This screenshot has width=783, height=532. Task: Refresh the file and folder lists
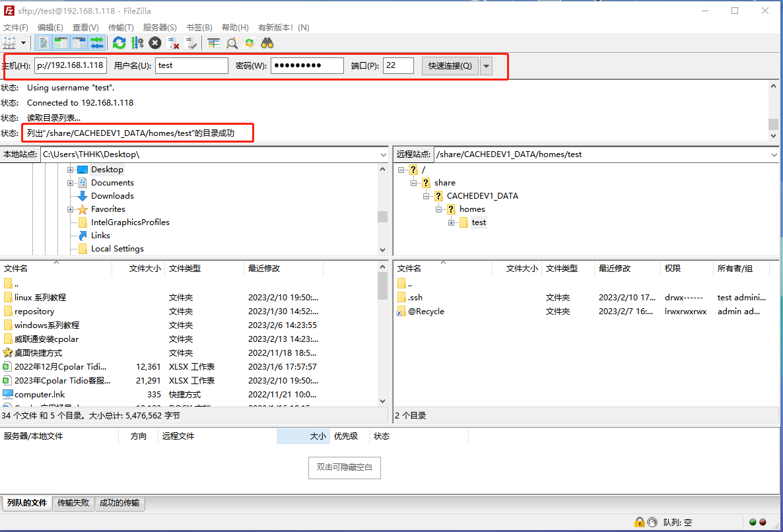coord(119,43)
